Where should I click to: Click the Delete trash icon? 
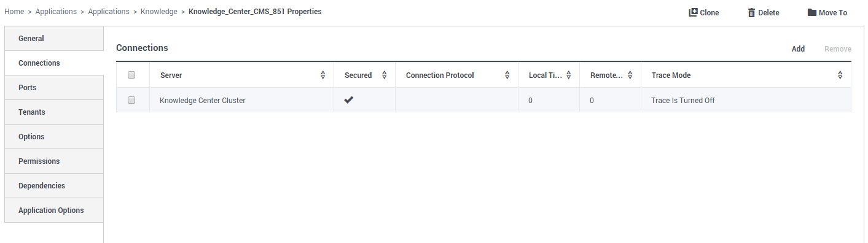click(x=751, y=12)
